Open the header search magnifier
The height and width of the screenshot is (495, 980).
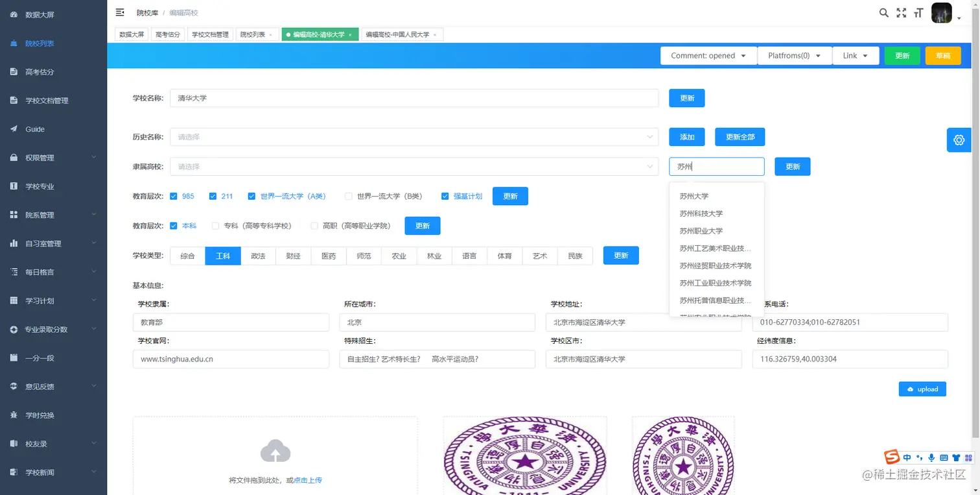coord(883,12)
